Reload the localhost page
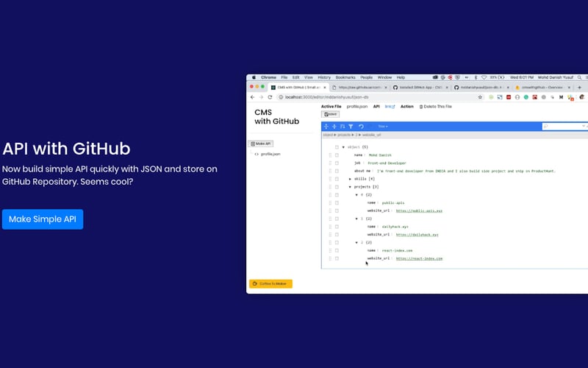The height and width of the screenshot is (368, 588). (270, 97)
